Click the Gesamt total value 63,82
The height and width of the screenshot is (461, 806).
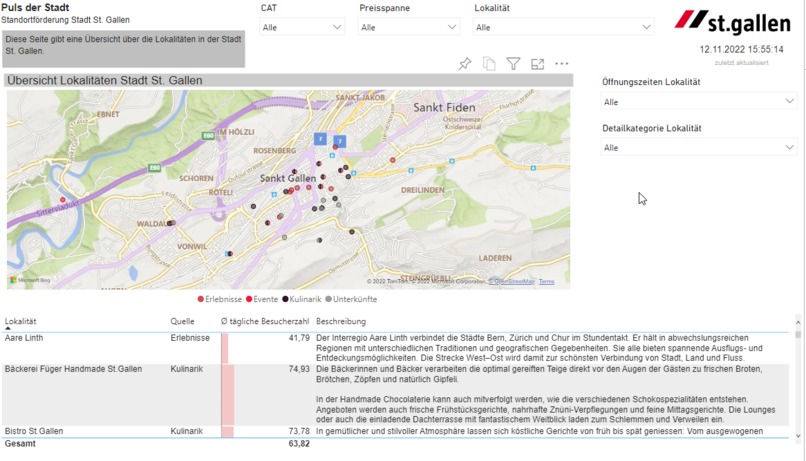point(299,444)
